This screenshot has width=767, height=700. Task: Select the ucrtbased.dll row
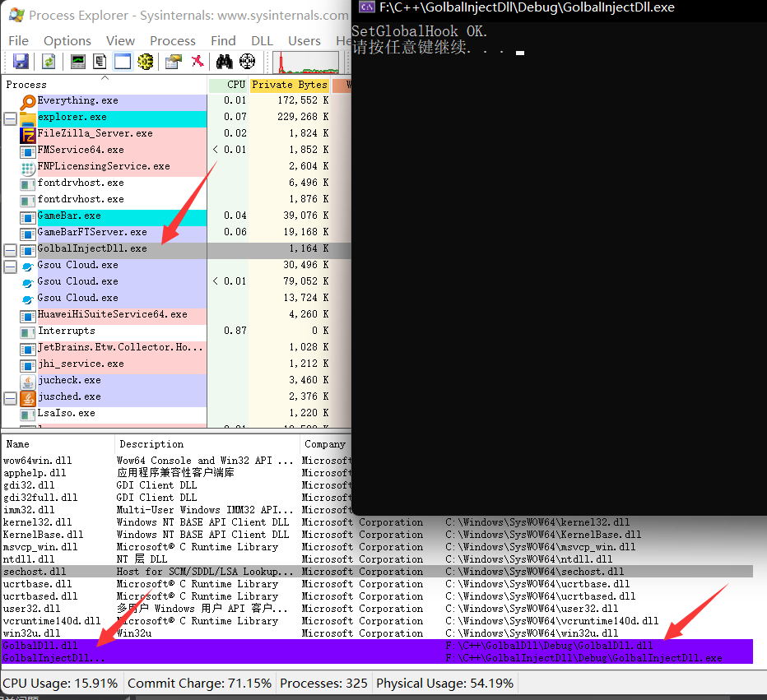(x=377, y=596)
